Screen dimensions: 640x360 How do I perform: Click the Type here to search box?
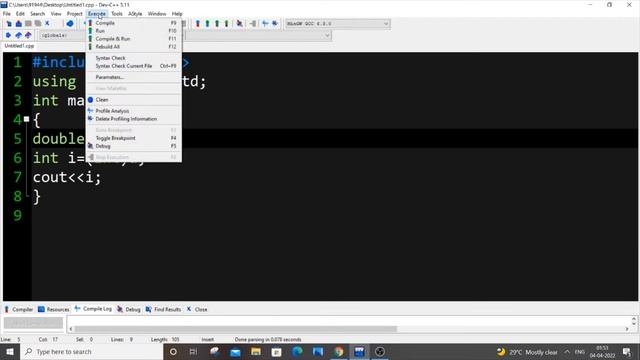(91, 351)
